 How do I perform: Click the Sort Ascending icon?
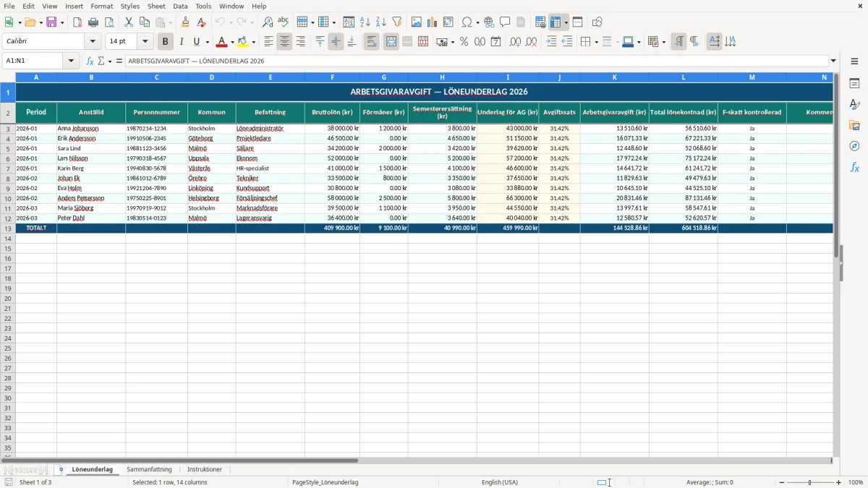[365, 22]
